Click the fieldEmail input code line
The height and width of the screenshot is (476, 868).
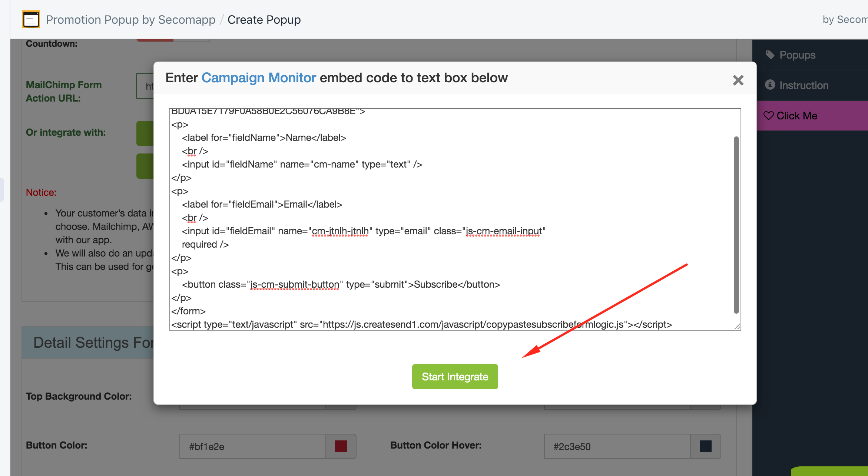(x=364, y=231)
